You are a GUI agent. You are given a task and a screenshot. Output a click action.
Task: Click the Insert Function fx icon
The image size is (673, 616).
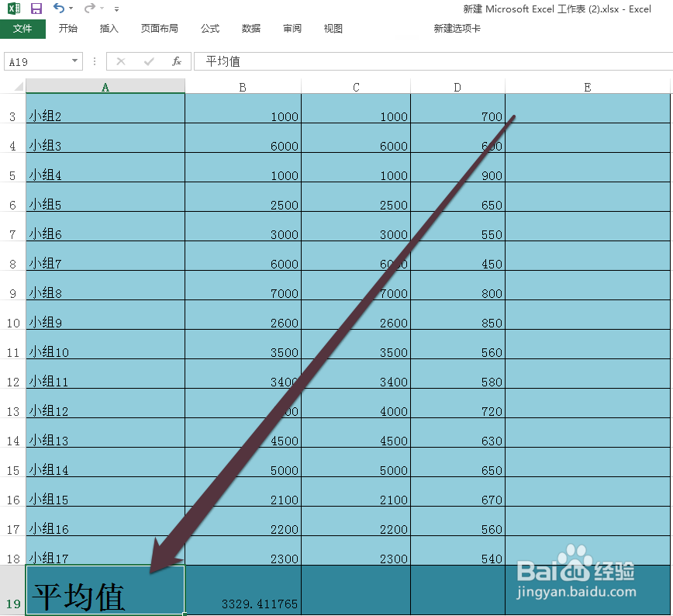(x=178, y=61)
